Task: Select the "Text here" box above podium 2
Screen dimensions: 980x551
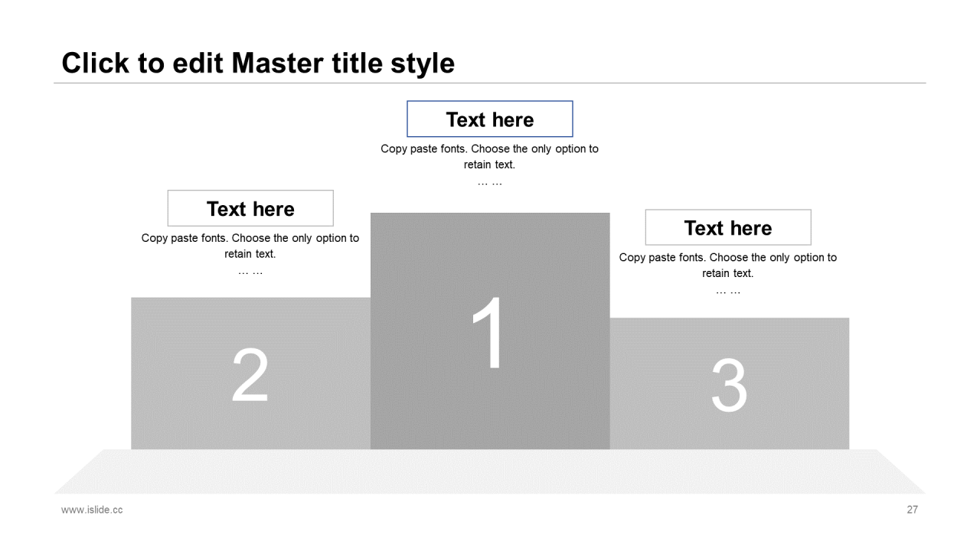Action: coord(250,208)
